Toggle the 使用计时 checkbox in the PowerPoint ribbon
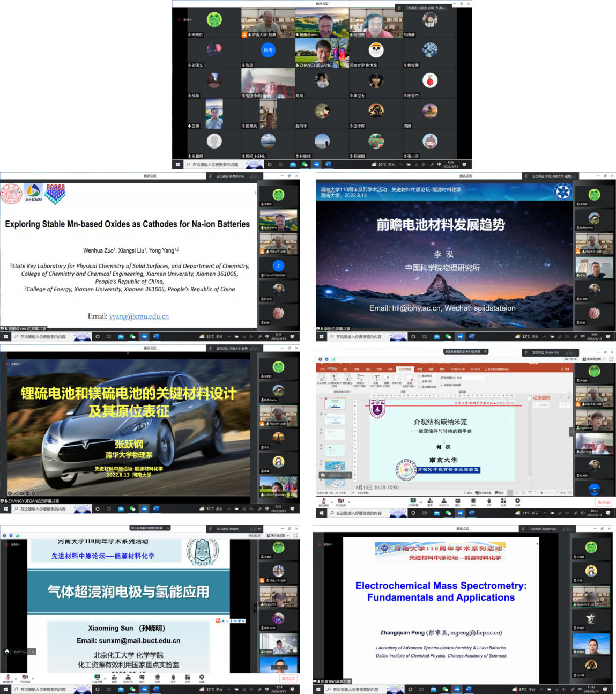The height and width of the screenshot is (694, 616). coord(420,381)
